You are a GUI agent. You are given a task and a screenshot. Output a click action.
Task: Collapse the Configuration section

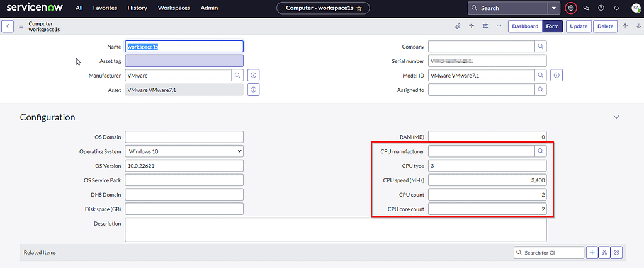(x=616, y=117)
